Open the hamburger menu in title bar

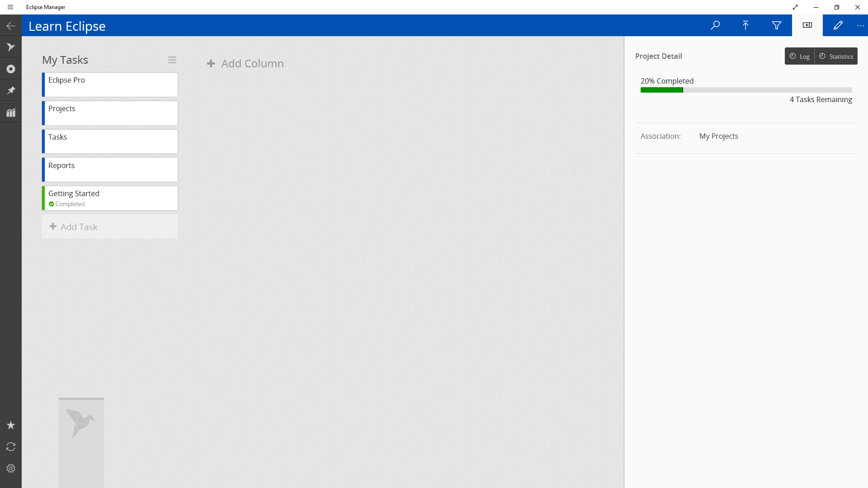(x=10, y=7)
